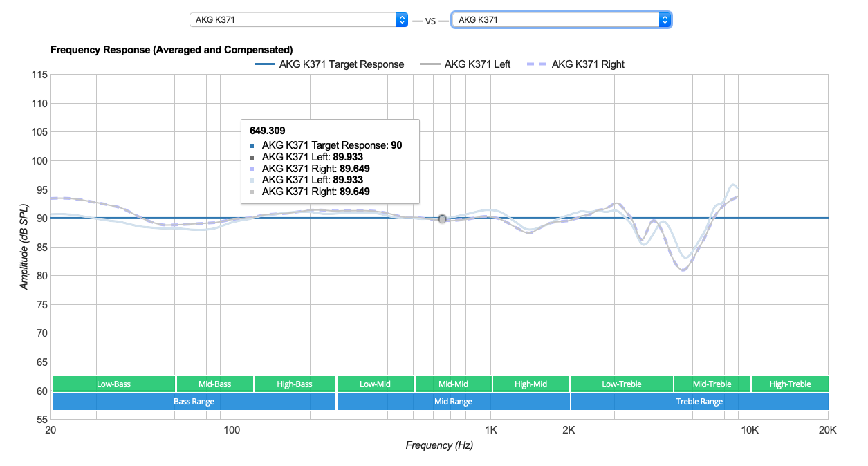Click the 2K frequency axis label
868x466 pixels.
[x=569, y=430]
